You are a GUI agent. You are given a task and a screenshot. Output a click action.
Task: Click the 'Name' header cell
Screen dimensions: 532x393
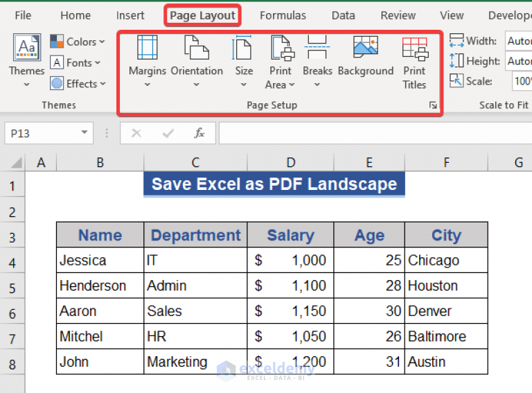coord(100,235)
